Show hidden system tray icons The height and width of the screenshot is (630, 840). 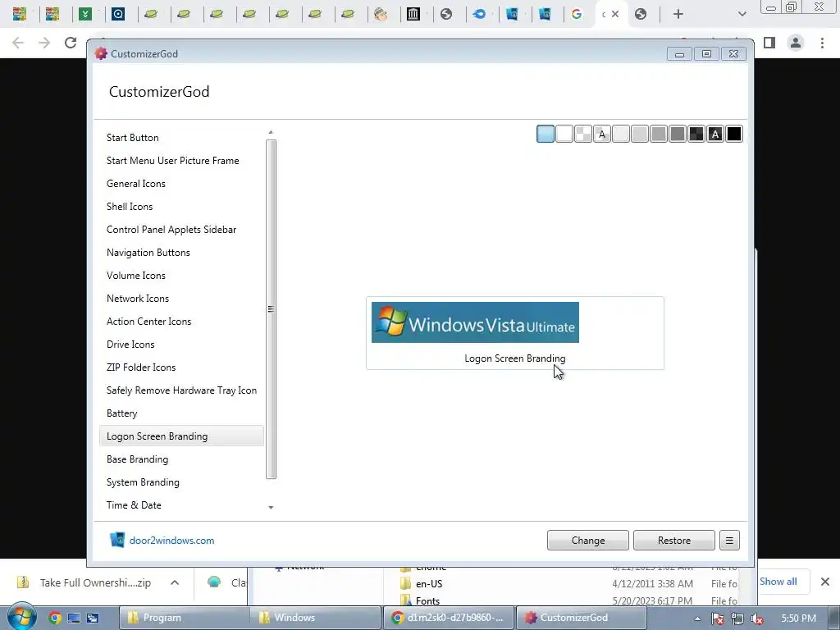697,619
